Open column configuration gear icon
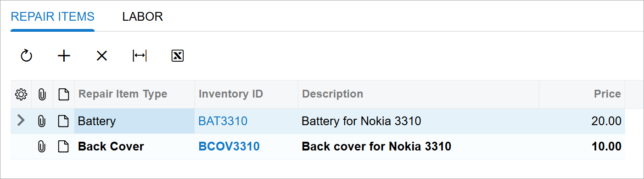Viewport: 644px width, 179px height. point(21,94)
